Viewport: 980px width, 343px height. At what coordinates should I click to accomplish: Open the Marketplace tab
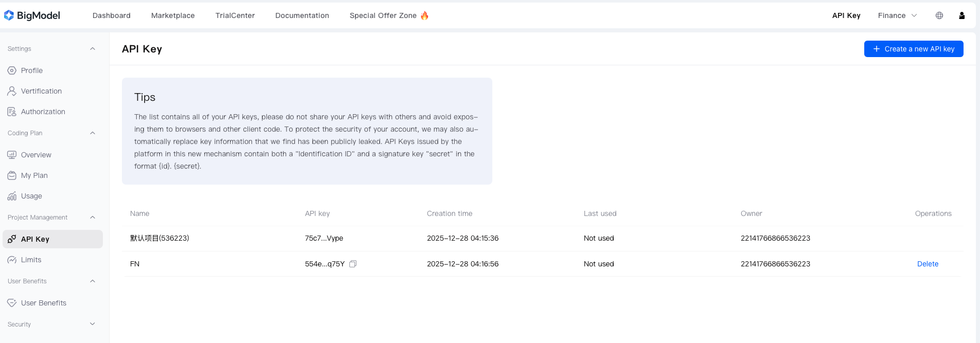[x=173, y=15]
